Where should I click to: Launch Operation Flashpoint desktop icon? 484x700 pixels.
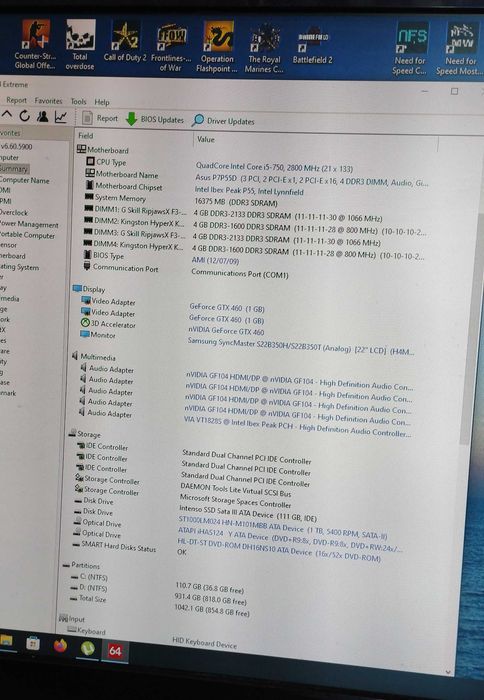217,47
